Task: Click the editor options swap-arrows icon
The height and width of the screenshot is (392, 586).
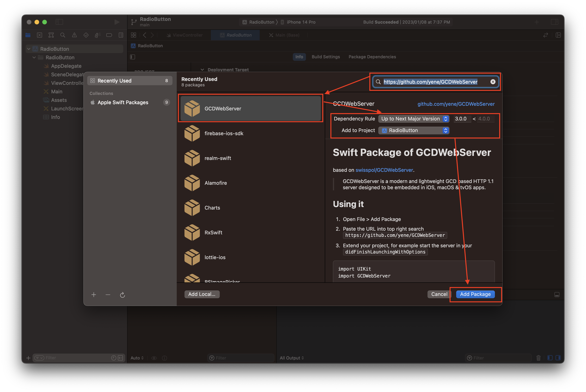Action: [546, 35]
